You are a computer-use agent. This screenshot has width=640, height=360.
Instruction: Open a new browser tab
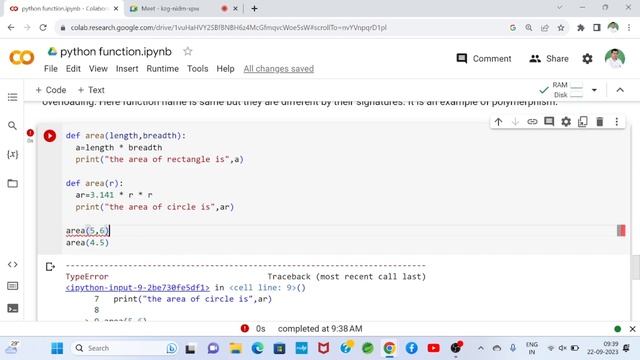pyautogui.click(x=254, y=9)
